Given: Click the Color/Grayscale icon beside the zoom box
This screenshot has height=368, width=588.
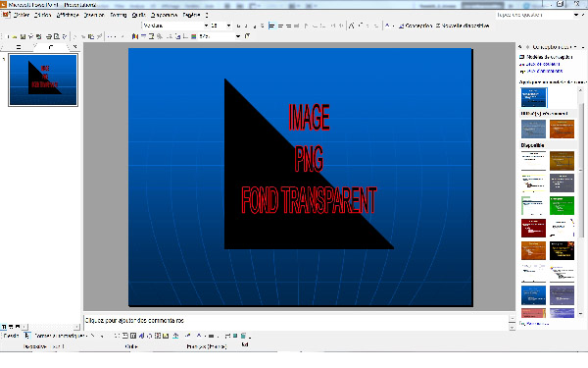Looking at the screenshot, I should tap(193, 36).
